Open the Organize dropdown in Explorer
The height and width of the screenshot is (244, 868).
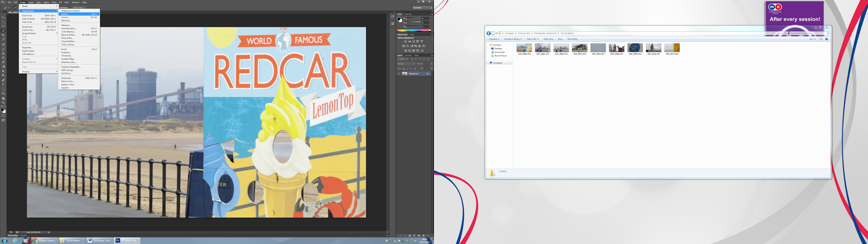[x=494, y=39]
